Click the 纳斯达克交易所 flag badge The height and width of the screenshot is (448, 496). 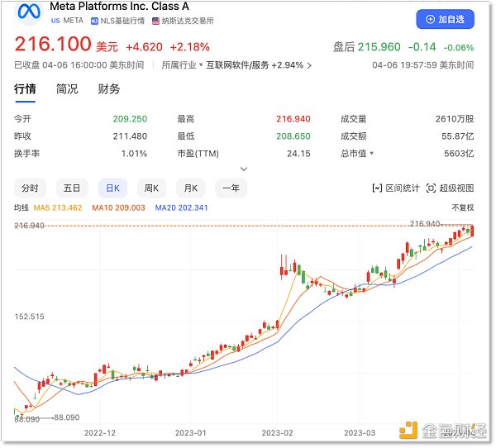(178, 20)
